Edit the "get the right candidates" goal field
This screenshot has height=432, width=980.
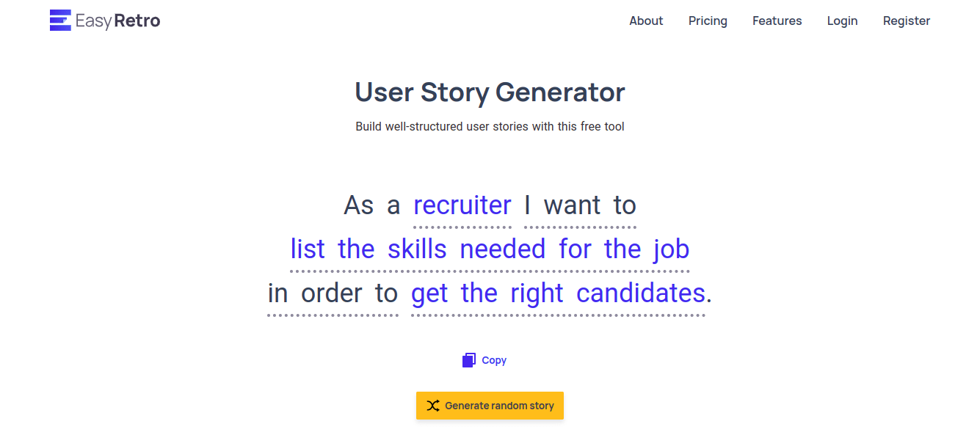558,293
